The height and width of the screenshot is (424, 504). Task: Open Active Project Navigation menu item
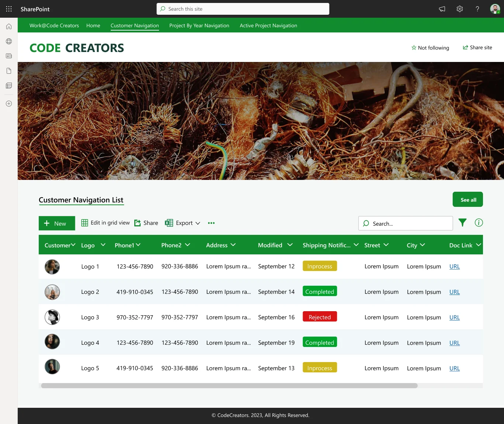click(x=268, y=25)
